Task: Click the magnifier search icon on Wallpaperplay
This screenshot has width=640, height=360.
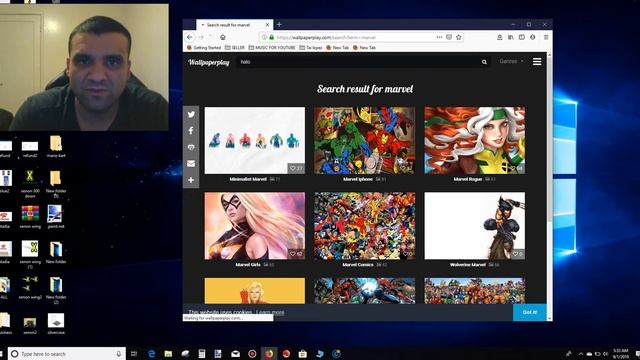Action: [x=484, y=62]
